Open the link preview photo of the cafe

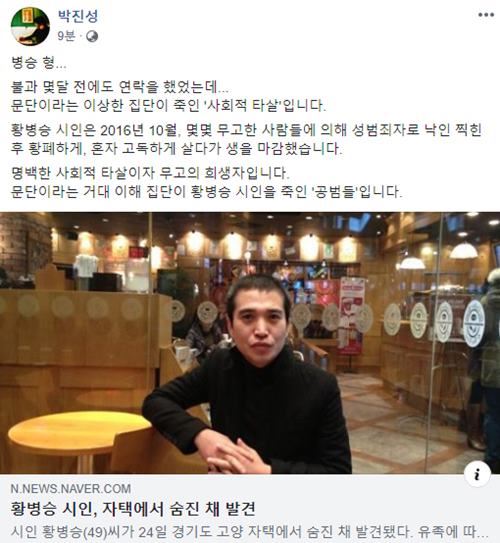(x=250, y=343)
